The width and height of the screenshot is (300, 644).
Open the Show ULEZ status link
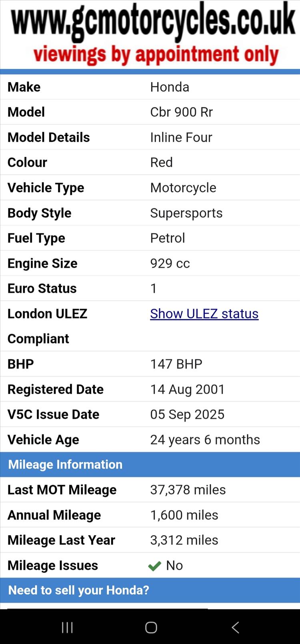click(204, 314)
